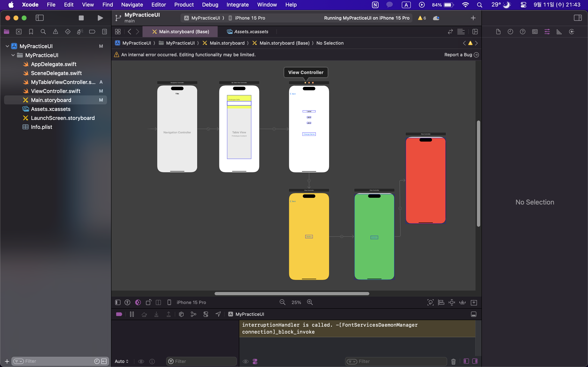Open the Attributes inspector icon
Screen dimensions: 588x367
(x=547, y=32)
